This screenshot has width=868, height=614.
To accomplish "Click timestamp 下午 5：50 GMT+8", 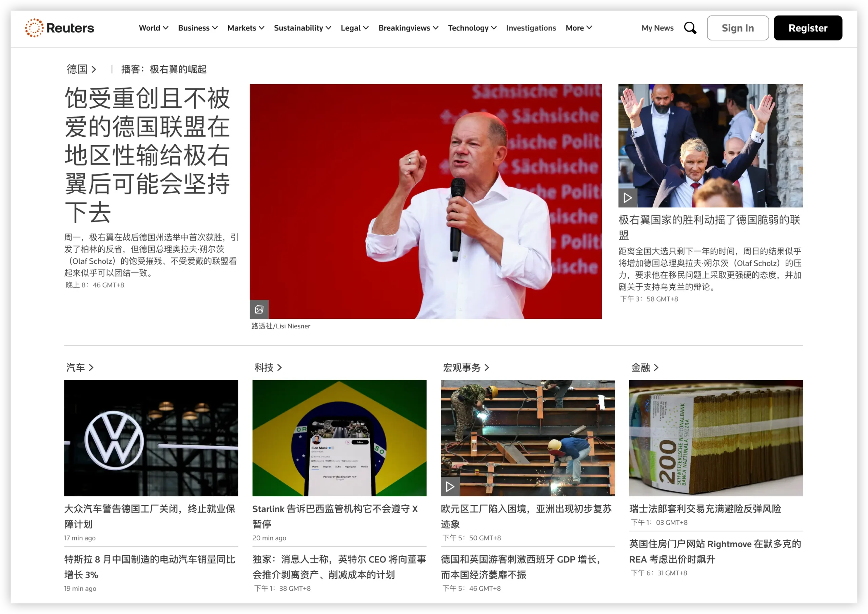I will coord(471,538).
